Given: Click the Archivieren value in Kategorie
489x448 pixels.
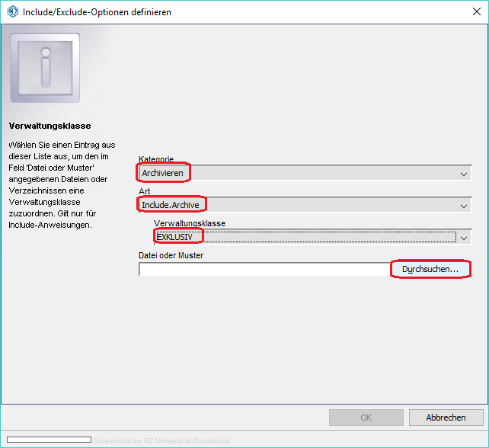Looking at the screenshot, I should click(x=164, y=174).
